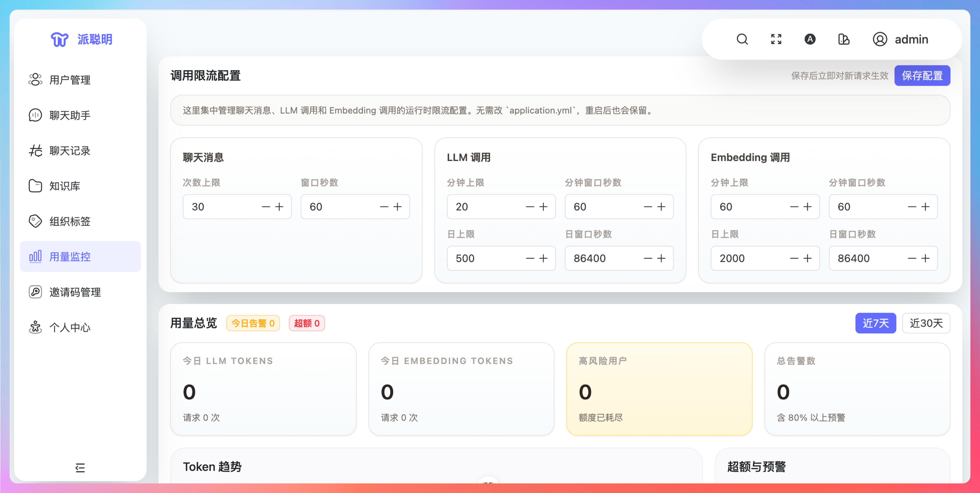The image size is (980, 493).
Task: Click the 派聪明 logo
Action: pyautogui.click(x=81, y=39)
